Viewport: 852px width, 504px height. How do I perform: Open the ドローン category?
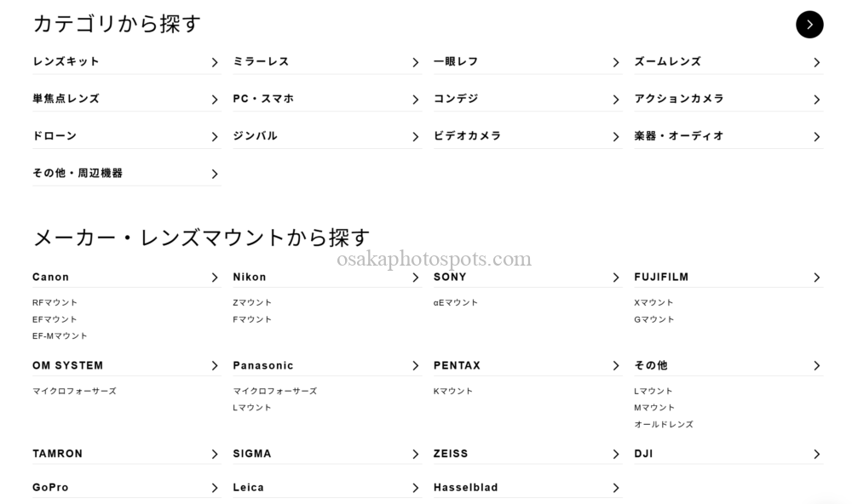tap(55, 136)
